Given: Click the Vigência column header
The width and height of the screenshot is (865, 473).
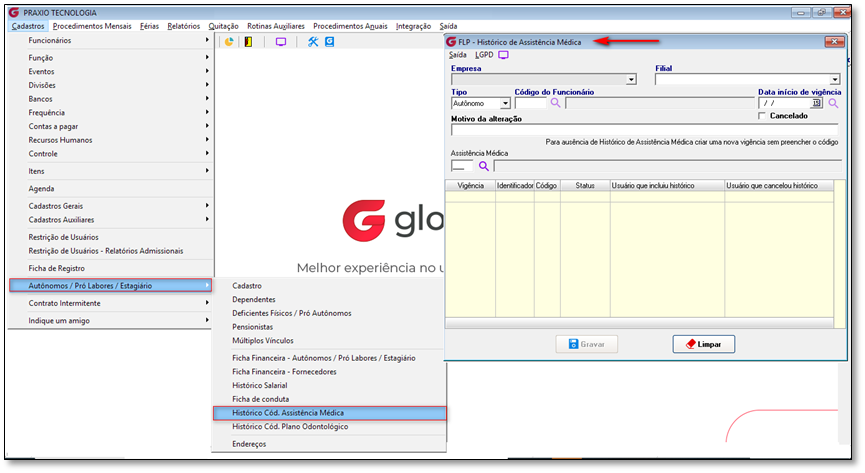Looking at the screenshot, I should [471, 185].
